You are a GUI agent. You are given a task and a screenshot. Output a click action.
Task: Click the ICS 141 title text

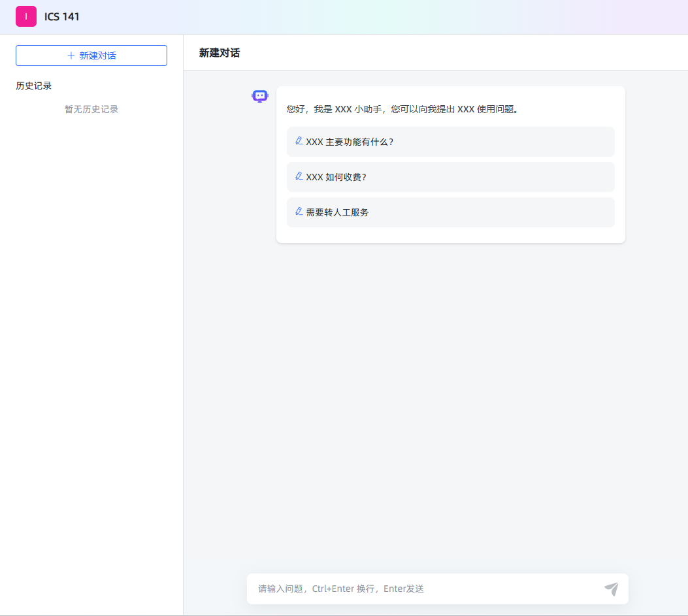pyautogui.click(x=61, y=16)
